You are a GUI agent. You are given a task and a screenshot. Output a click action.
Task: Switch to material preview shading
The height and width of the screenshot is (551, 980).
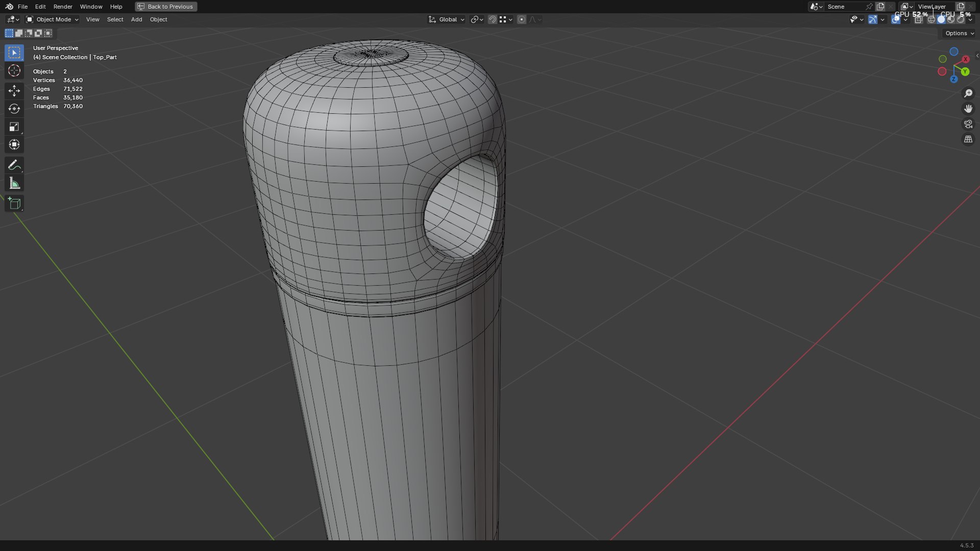pyautogui.click(x=950, y=19)
